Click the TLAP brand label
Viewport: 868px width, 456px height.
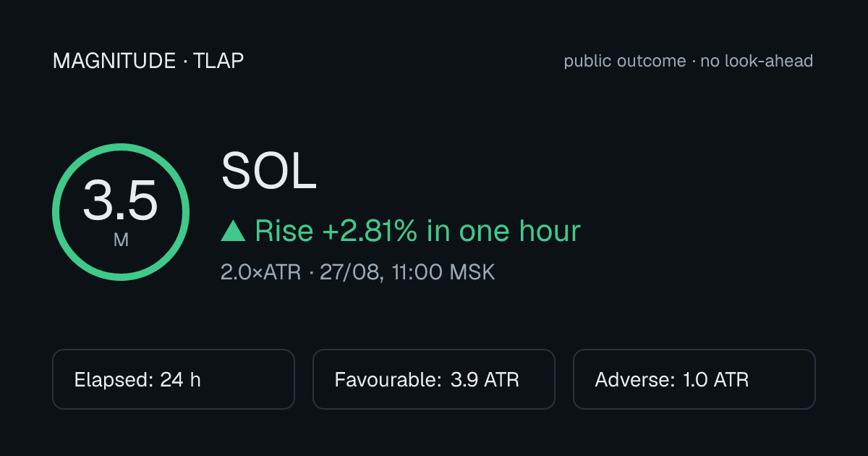click(218, 62)
